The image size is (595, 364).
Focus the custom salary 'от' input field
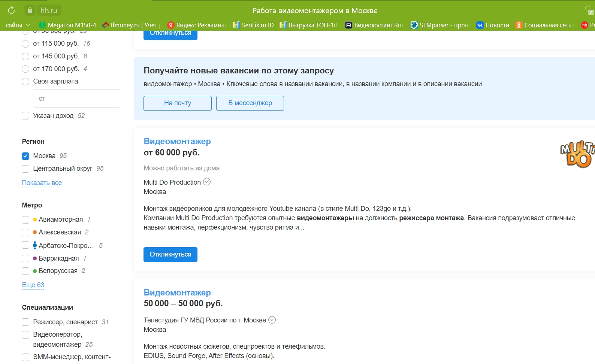[x=76, y=98]
